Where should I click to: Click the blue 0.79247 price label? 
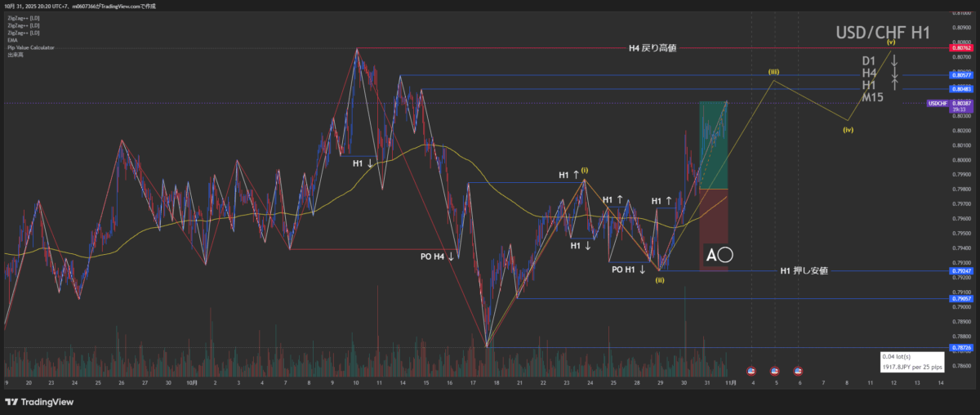coord(960,270)
